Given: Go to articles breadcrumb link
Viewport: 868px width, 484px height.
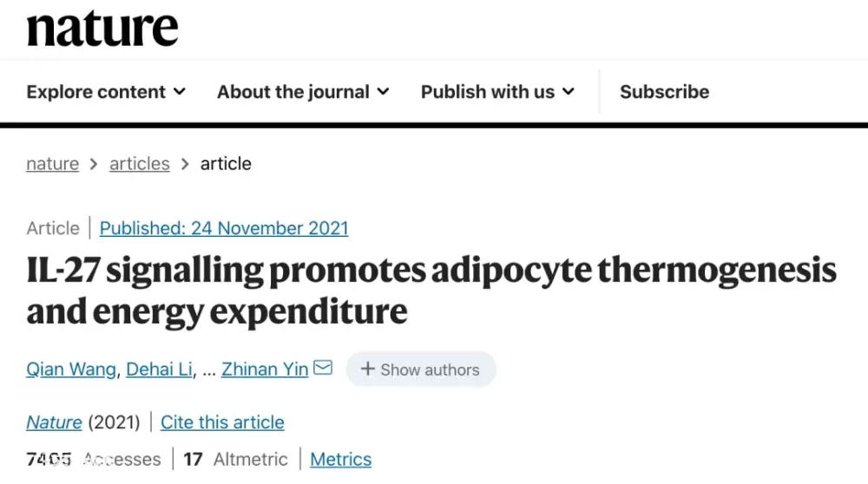Looking at the screenshot, I should click(140, 164).
